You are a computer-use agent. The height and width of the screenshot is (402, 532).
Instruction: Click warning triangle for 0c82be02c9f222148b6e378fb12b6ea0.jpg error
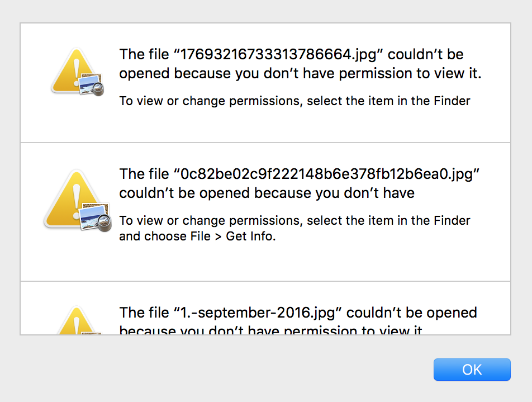(66, 198)
